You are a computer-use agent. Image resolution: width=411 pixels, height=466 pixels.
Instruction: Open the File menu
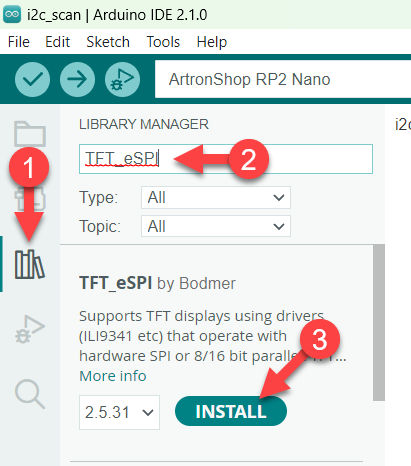[19, 42]
